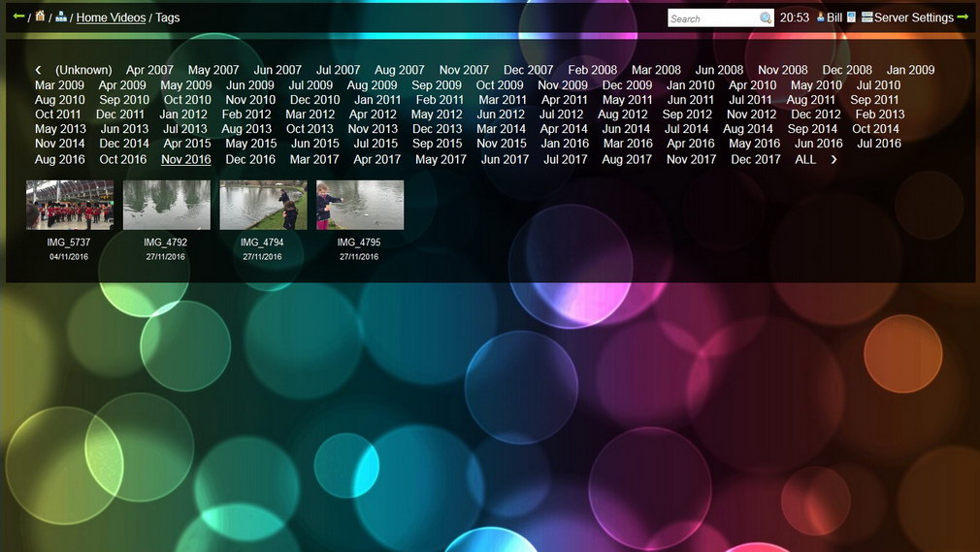
Task: Select the Nov 2014 tag
Action: click(59, 144)
